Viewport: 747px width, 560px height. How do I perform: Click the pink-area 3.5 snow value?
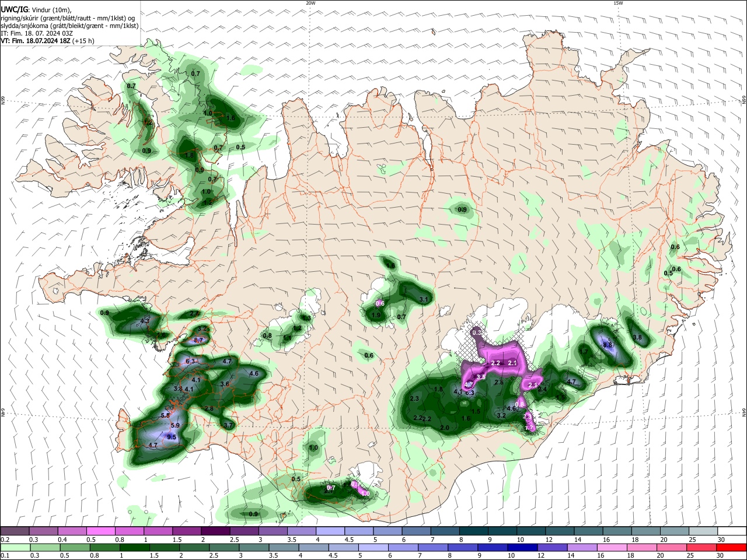[481, 377]
